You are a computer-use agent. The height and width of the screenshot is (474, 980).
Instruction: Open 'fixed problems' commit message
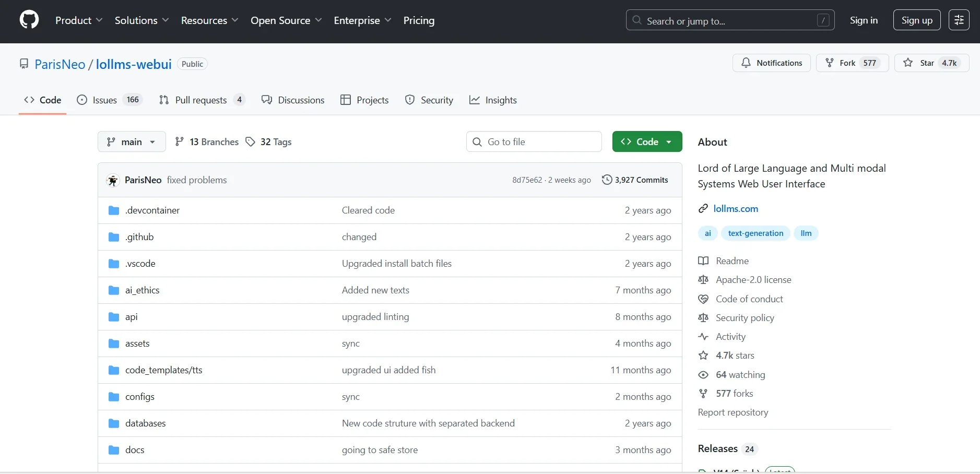pyautogui.click(x=197, y=180)
